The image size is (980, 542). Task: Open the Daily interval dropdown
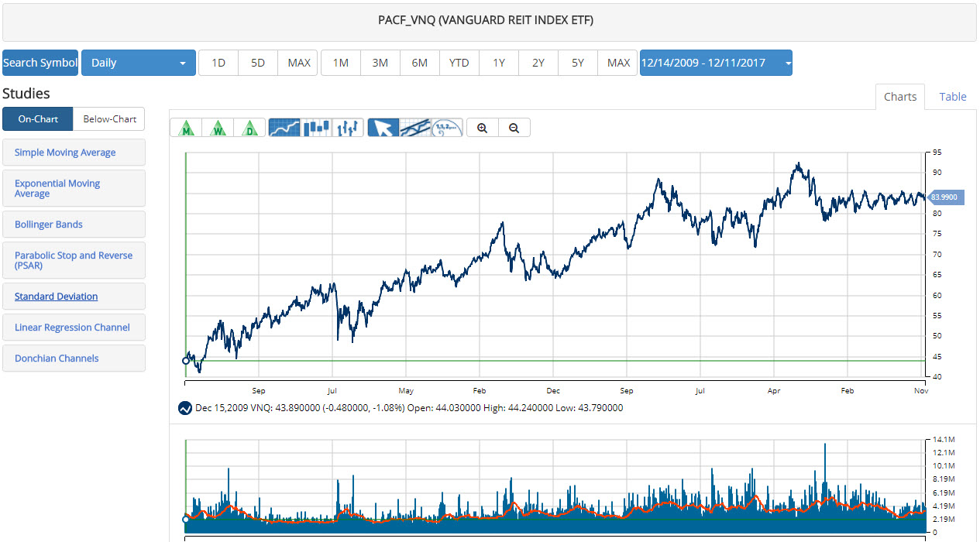click(139, 63)
